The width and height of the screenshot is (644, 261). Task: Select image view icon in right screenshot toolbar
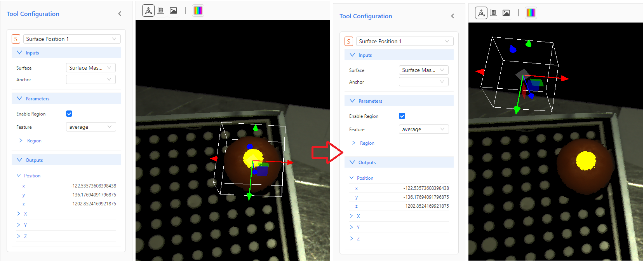[x=506, y=13]
